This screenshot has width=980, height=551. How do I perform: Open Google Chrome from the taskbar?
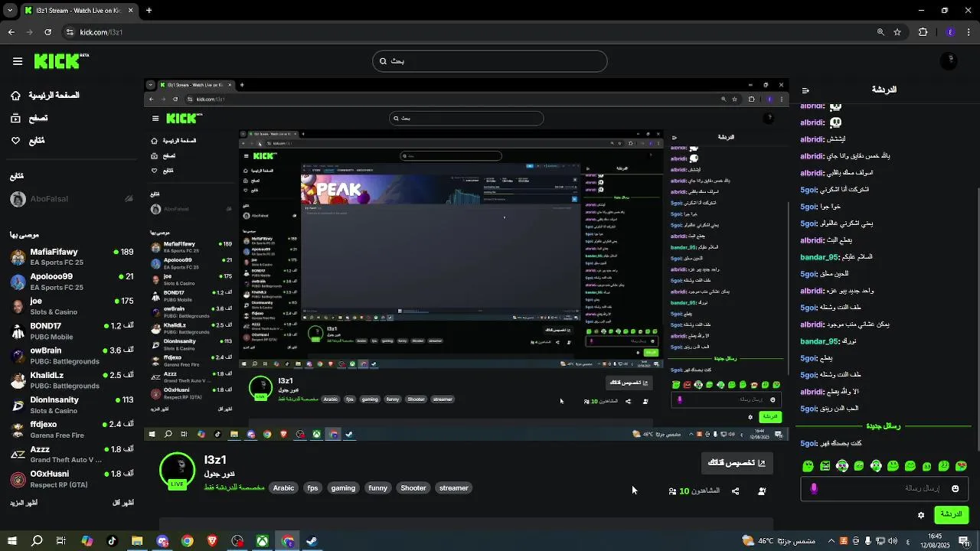[187, 541]
